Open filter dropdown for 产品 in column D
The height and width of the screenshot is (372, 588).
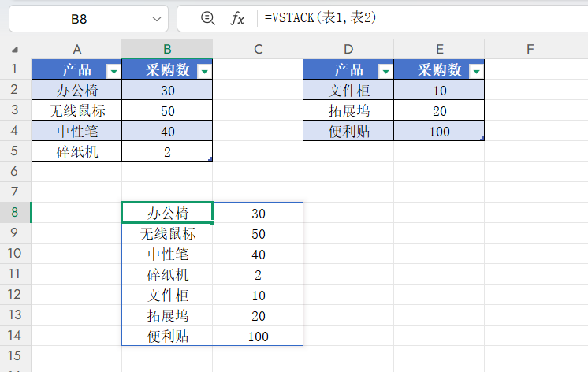pos(385,71)
